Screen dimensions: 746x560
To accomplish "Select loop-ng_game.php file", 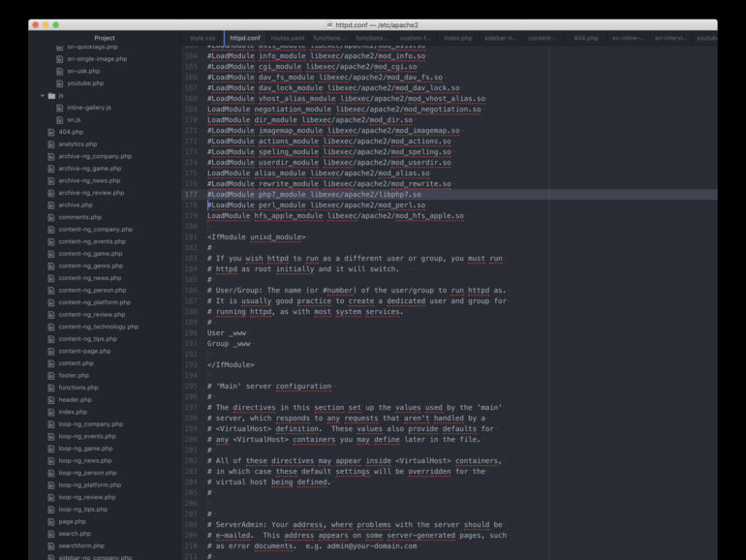I will [85, 449].
